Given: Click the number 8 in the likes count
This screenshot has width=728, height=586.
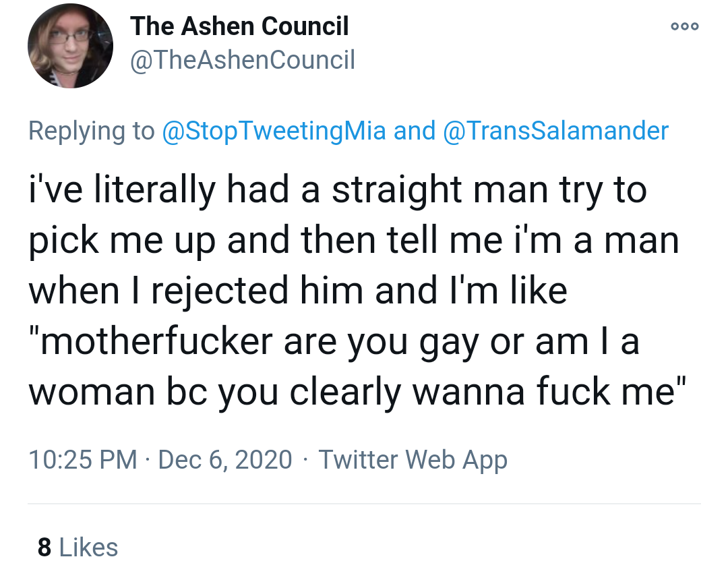Looking at the screenshot, I should [44, 547].
